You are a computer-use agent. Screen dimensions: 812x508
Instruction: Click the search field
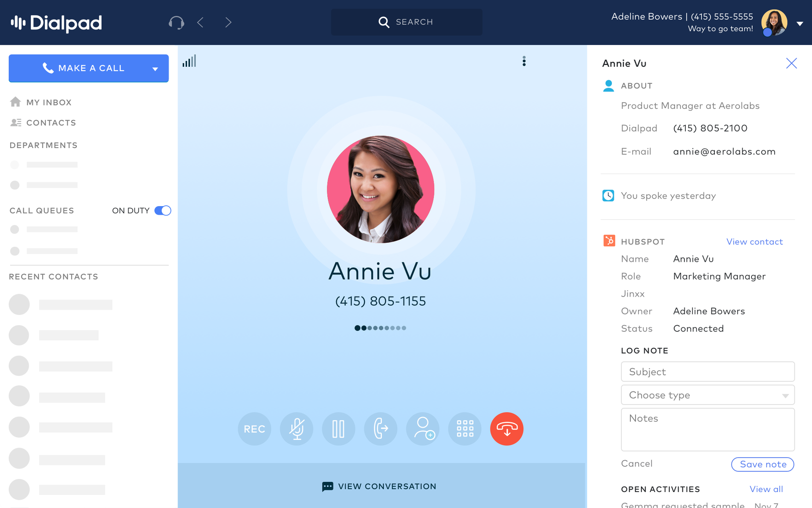(406, 22)
